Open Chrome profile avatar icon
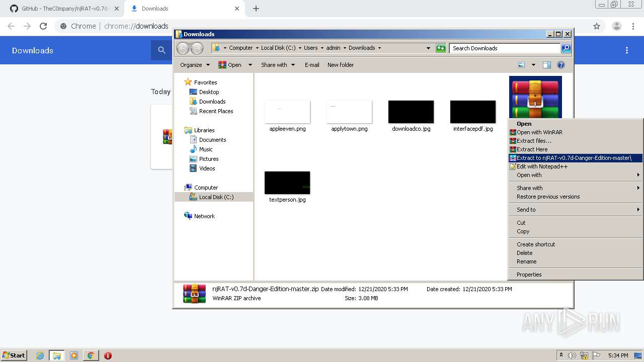 pos(616,26)
